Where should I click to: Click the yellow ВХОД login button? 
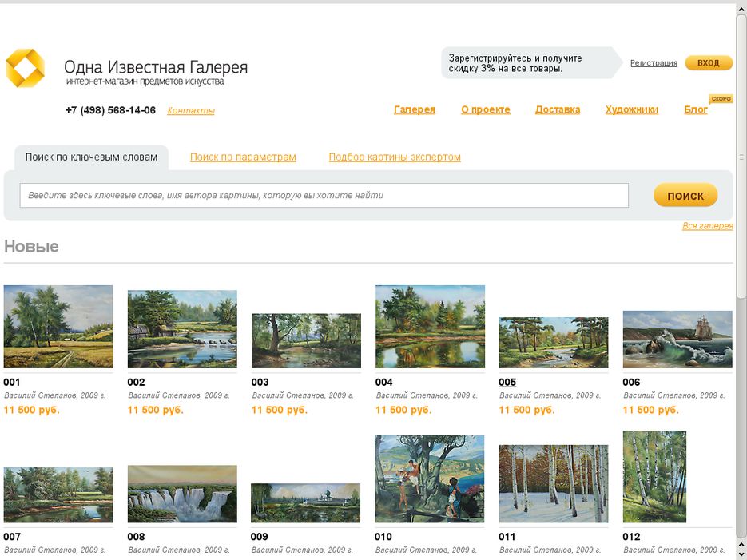708,63
